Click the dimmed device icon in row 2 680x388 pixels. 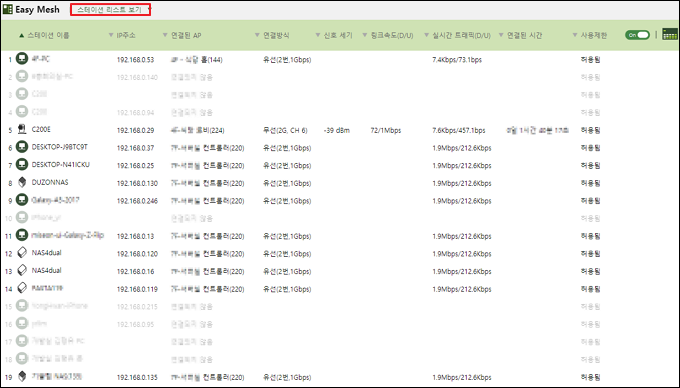point(22,76)
